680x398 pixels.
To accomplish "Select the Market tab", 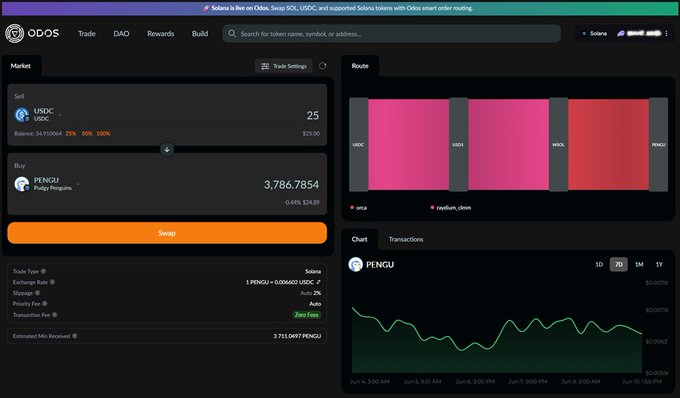I will tap(21, 66).
